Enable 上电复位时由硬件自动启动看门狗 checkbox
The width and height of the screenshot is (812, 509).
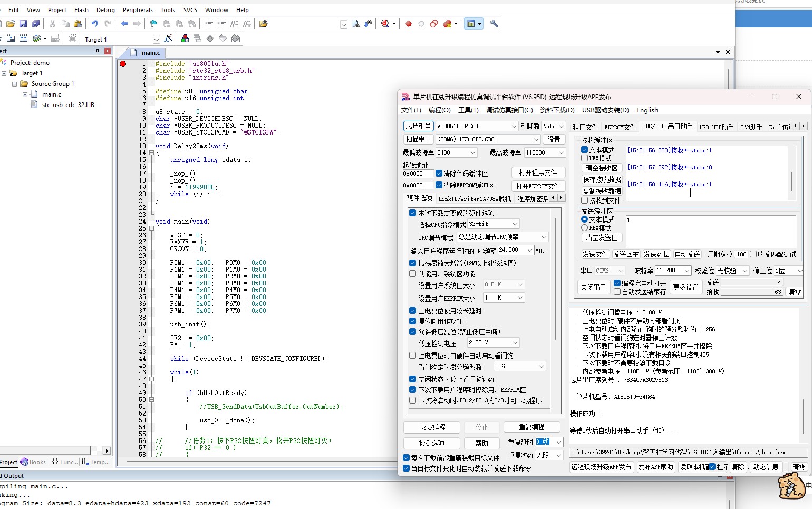413,355
